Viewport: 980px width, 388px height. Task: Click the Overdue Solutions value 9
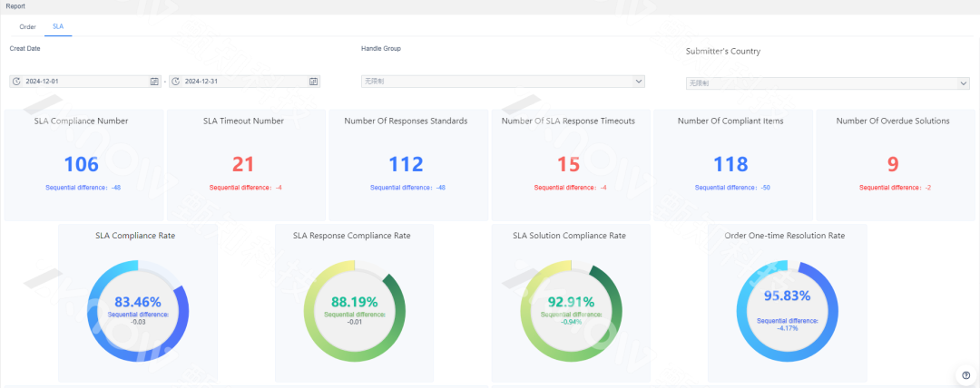point(893,164)
